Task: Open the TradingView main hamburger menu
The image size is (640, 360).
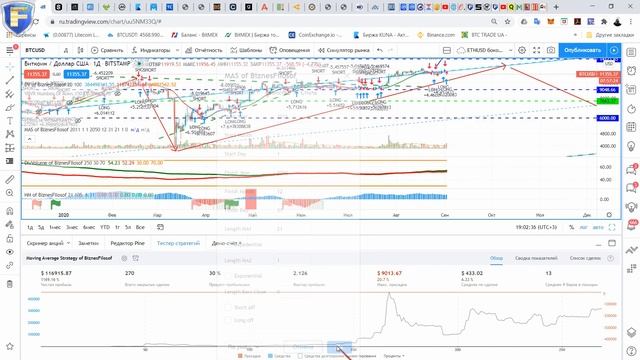Action: pos(9,50)
